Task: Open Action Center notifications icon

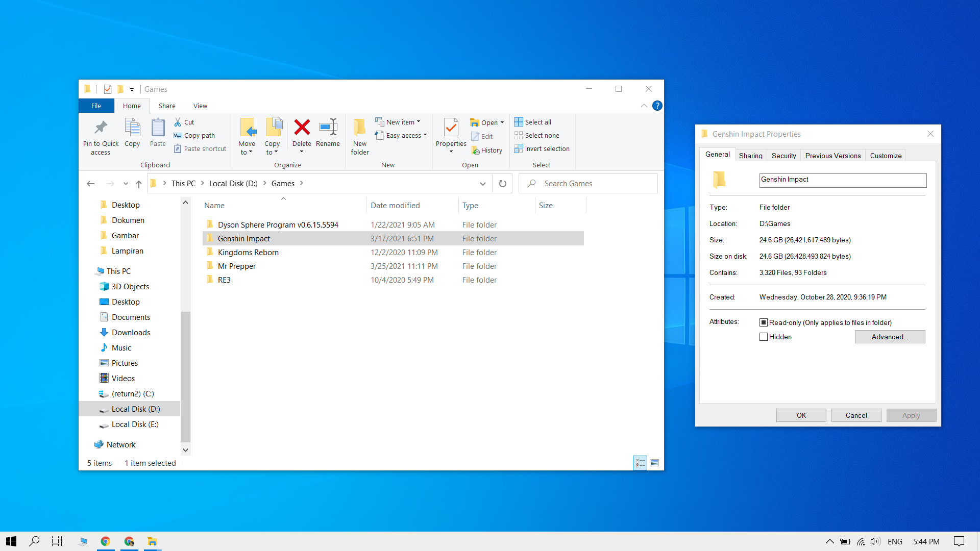Action: pos(959,541)
